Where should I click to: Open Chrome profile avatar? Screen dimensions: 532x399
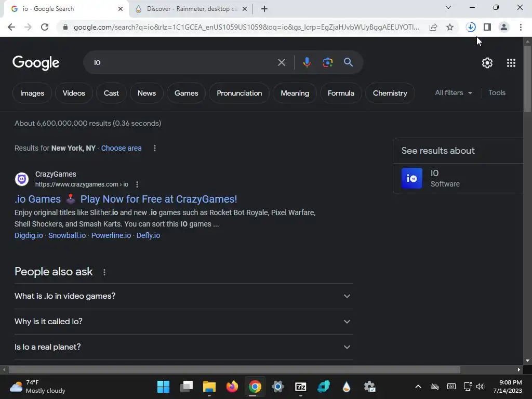(504, 27)
